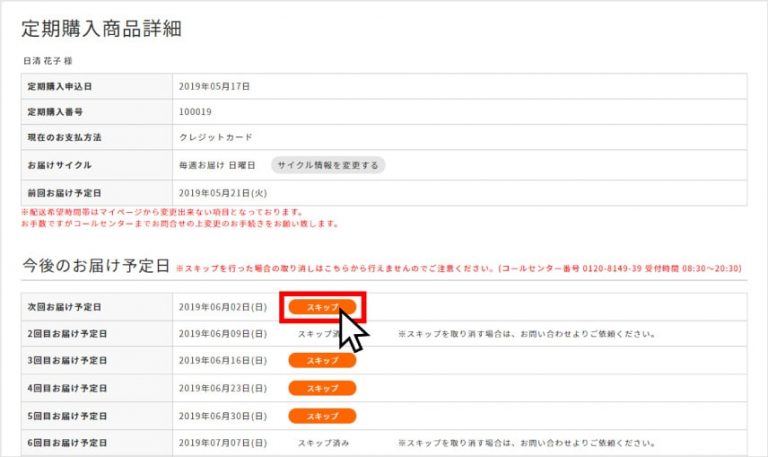
Task: Select the スキップ済み label for 6回目お届け
Action: point(323,443)
